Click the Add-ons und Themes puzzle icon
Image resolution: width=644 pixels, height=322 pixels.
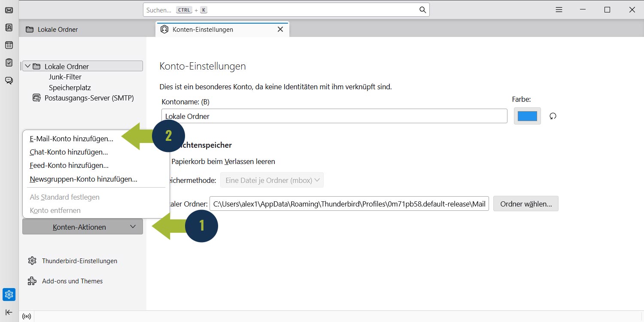[32, 281]
